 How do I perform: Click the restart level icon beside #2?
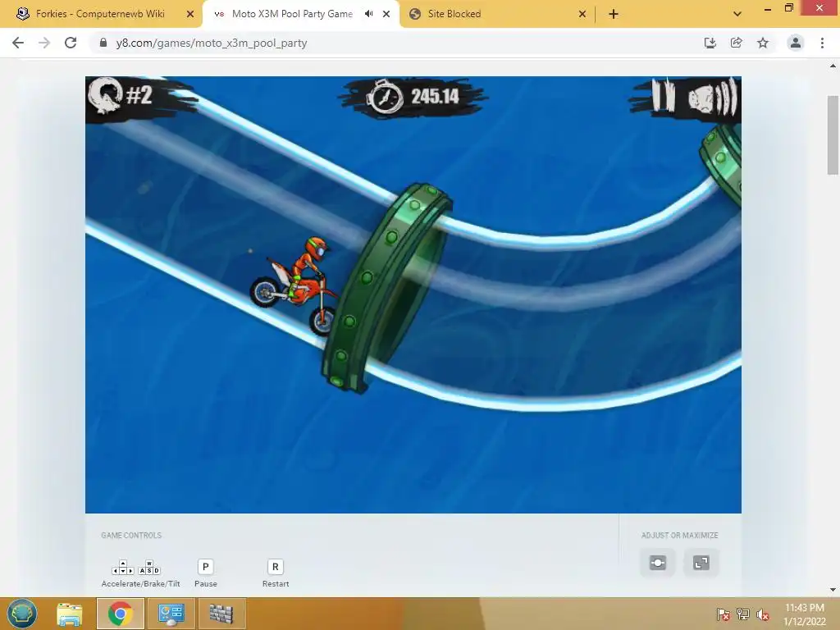point(106,96)
